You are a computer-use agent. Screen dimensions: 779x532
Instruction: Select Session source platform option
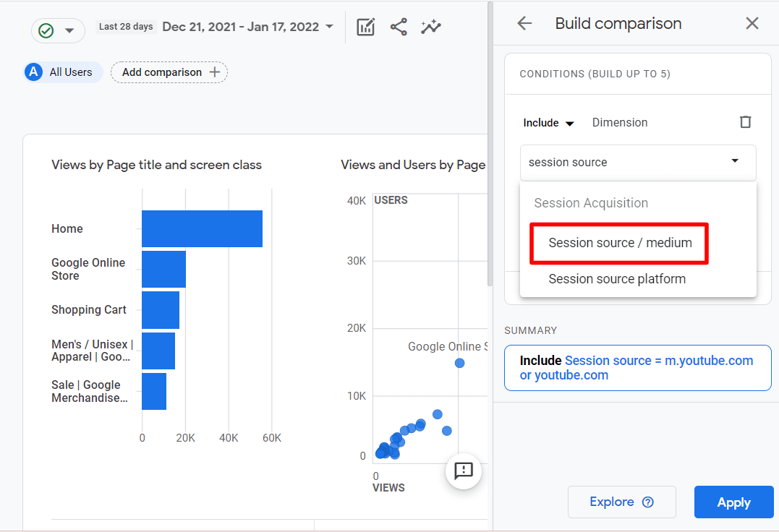(617, 279)
